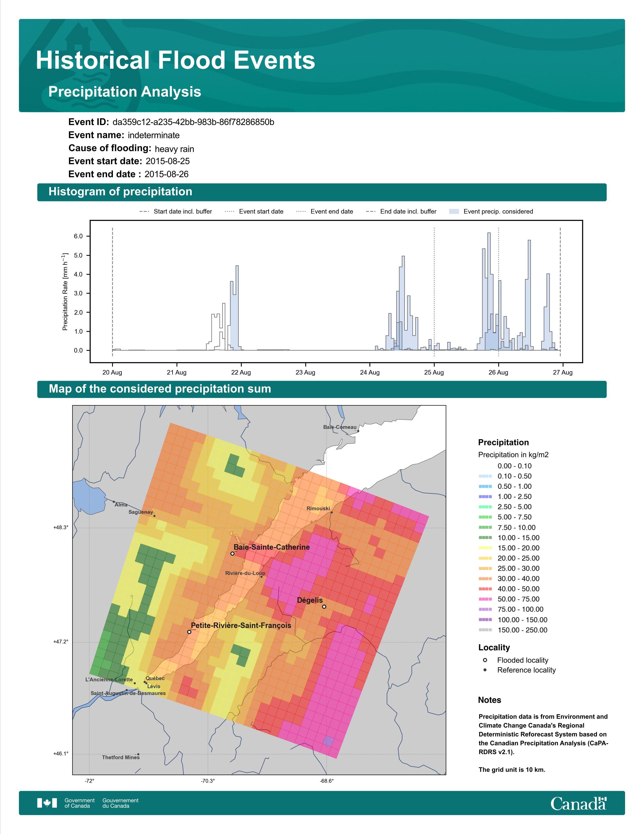
Task: Click the Alma reference dot
Action: pyautogui.click(x=114, y=502)
